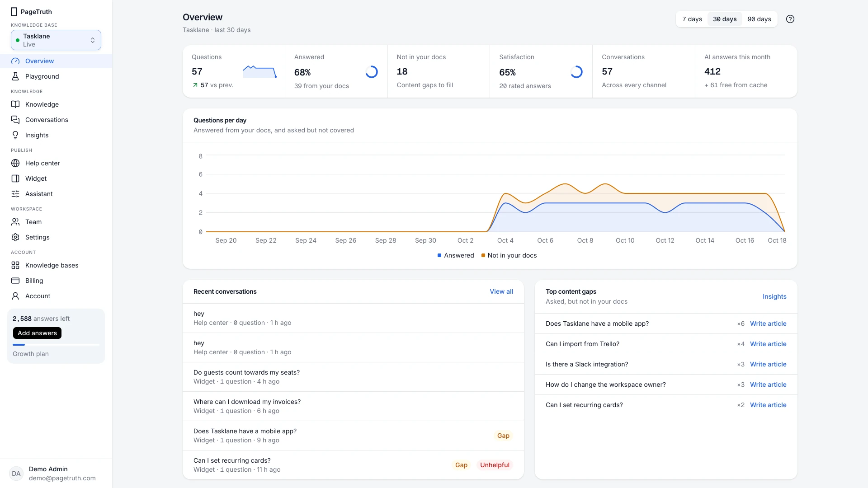This screenshot has height=488, width=868.
Task: Click the Settings gear icon
Action: (x=15, y=237)
